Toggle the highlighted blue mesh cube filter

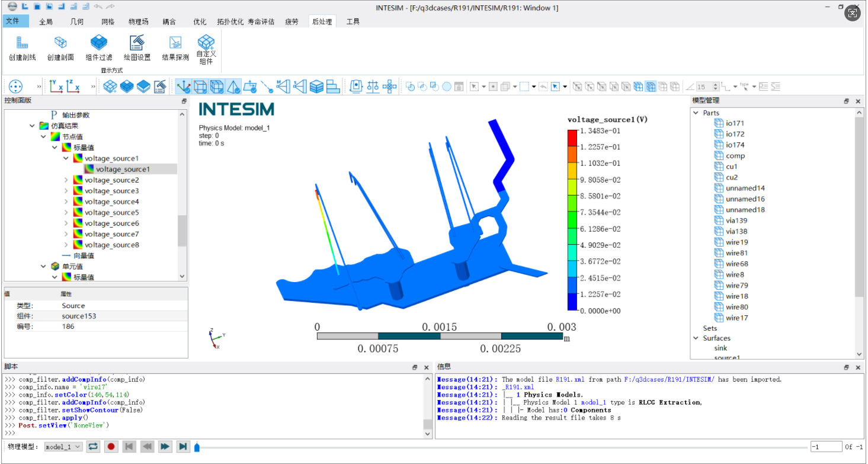(x=650, y=87)
